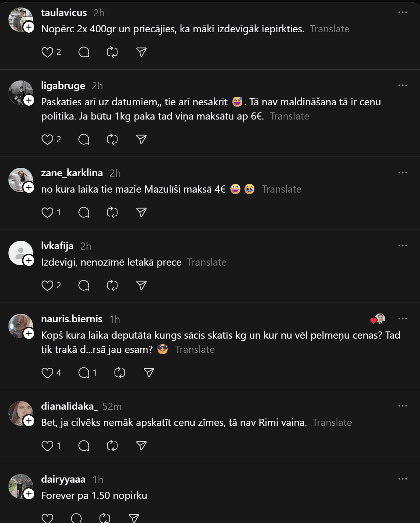Open the nauris.biernis profile username
The width and height of the screenshot is (420, 523).
point(72,319)
